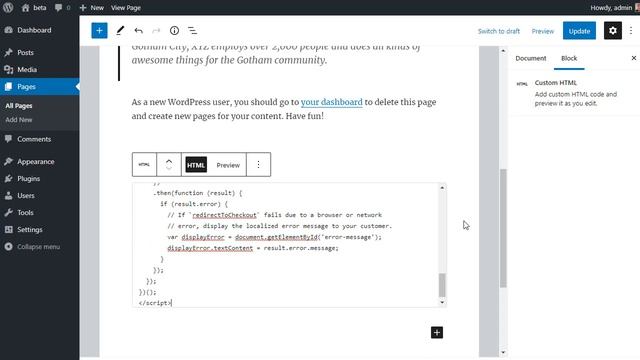
Task: Open All Pages submenu link
Action: point(19,105)
